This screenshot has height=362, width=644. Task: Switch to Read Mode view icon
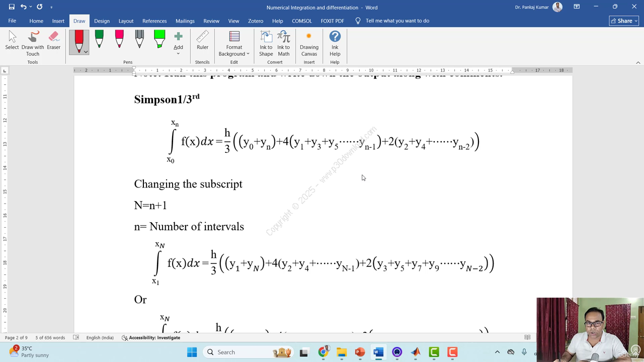[x=527, y=337]
